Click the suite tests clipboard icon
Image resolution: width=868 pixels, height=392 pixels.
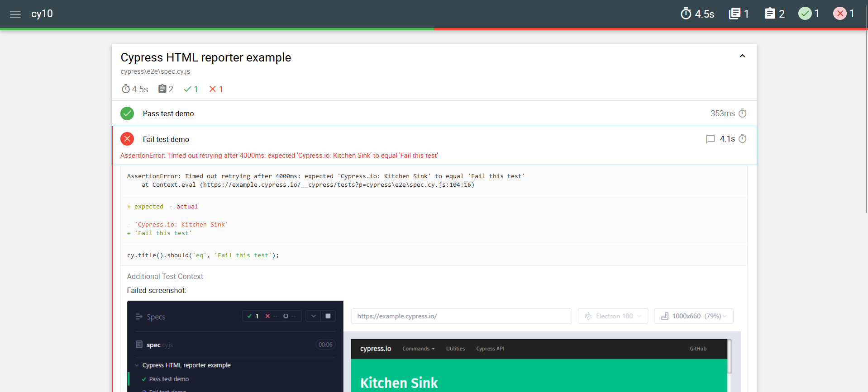162,89
